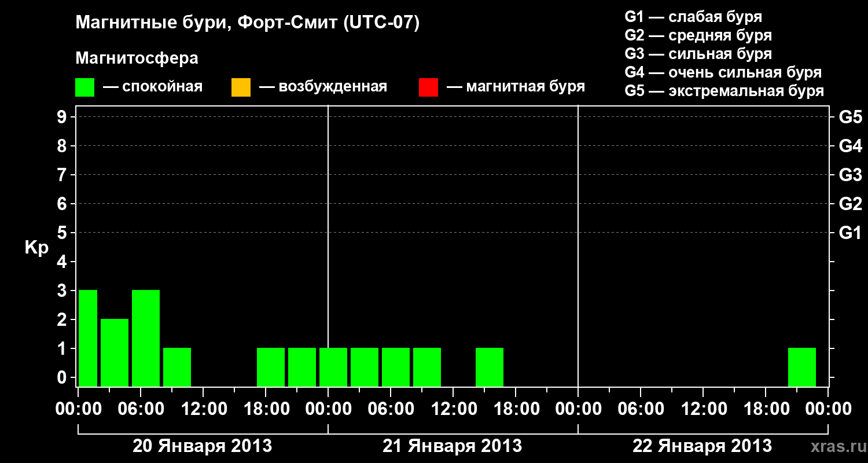Click the 'G3' label on right axis
This screenshot has width=868, height=463.
[850, 175]
